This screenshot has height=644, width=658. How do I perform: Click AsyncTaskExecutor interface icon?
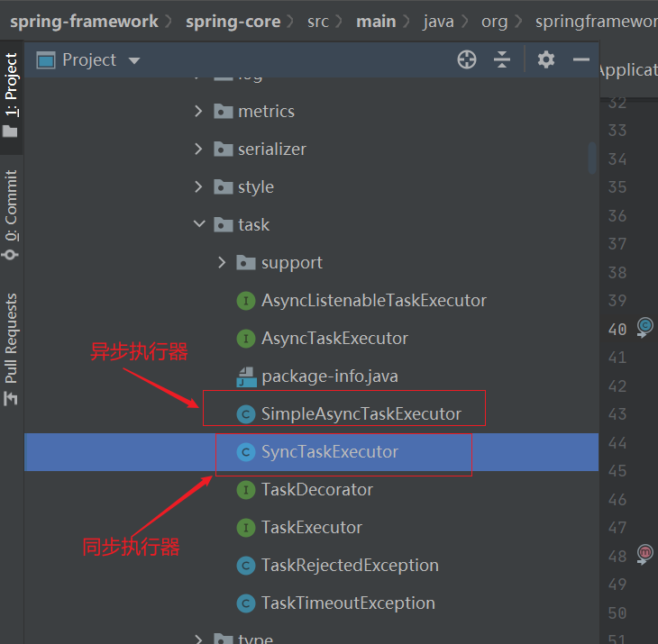click(246, 339)
